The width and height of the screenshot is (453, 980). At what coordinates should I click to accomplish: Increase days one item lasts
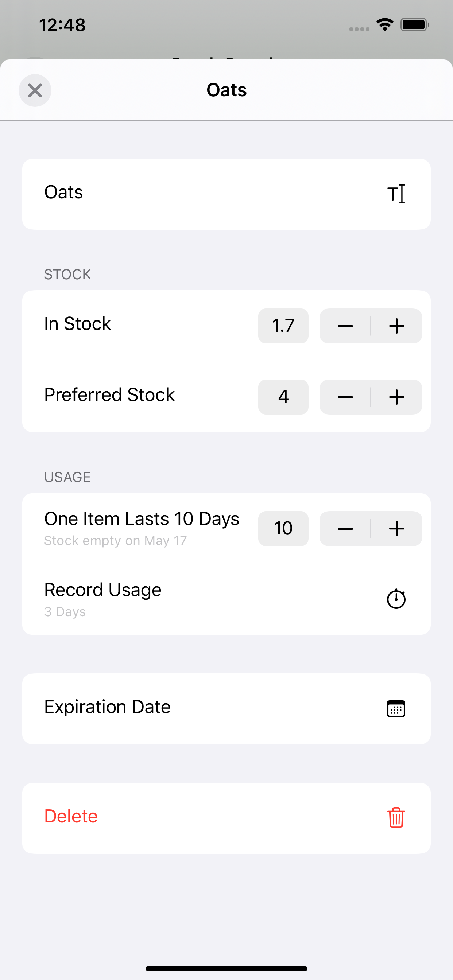pyautogui.click(x=397, y=529)
